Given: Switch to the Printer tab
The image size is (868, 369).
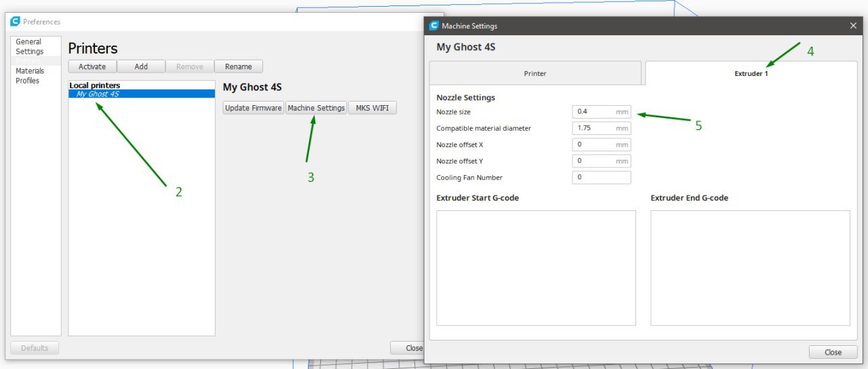Looking at the screenshot, I should [x=535, y=73].
